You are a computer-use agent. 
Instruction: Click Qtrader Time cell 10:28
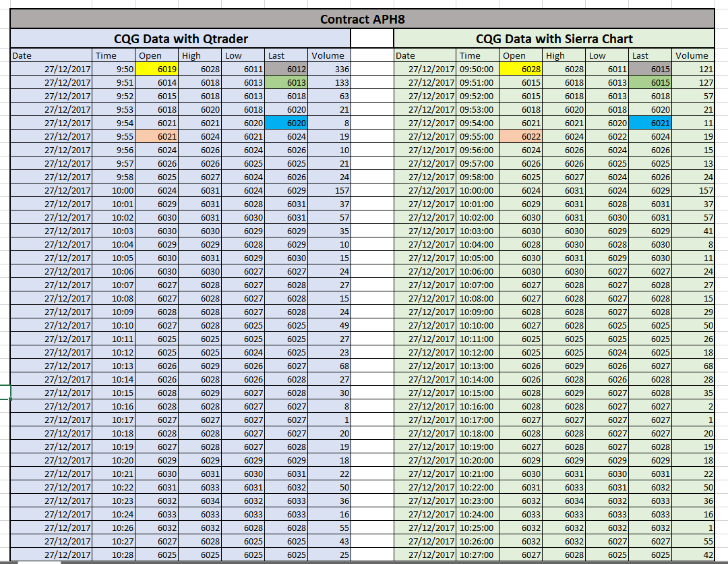(x=114, y=555)
